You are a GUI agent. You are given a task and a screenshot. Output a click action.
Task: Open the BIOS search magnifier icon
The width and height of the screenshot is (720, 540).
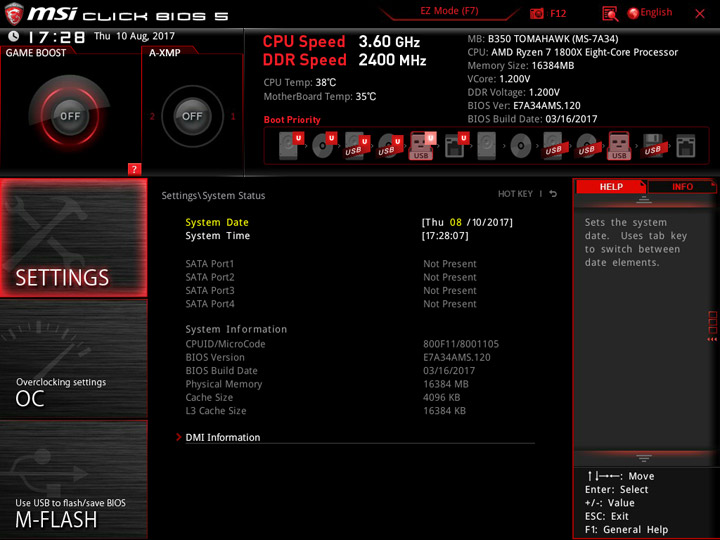(610, 14)
